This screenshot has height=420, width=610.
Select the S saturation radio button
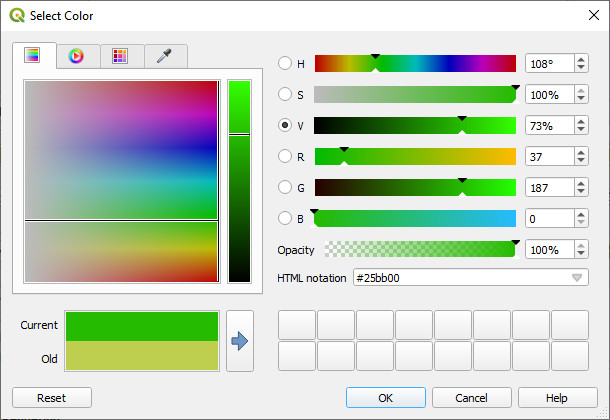[285, 94]
